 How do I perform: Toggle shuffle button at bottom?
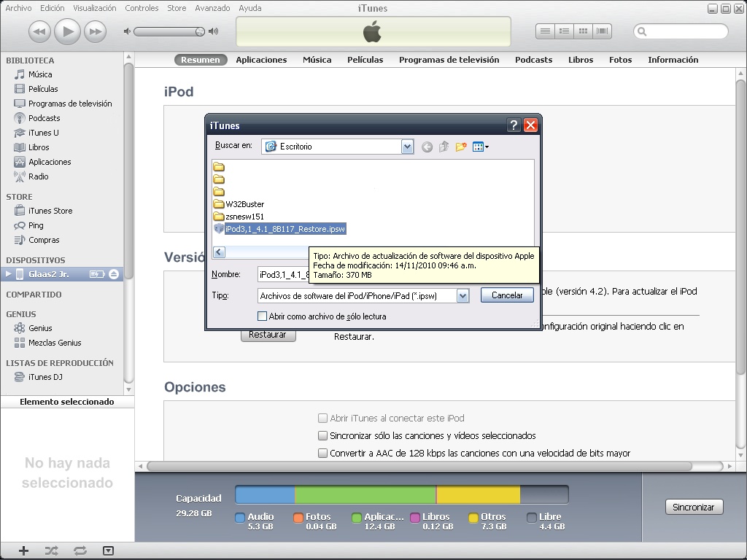click(52, 551)
